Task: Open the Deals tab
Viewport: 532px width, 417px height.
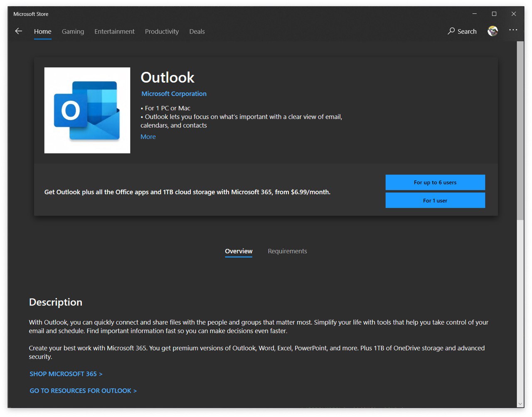Action: (x=197, y=32)
